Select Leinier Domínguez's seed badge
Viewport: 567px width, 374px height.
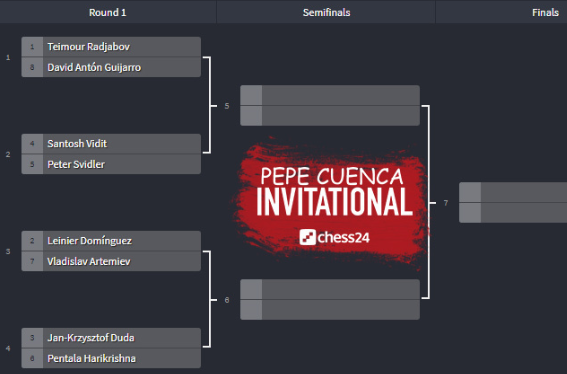pyautogui.click(x=32, y=241)
